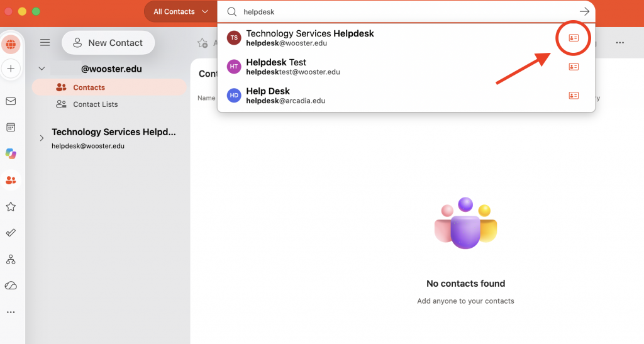Click the helpdesk search field
644x344 pixels.
point(407,12)
